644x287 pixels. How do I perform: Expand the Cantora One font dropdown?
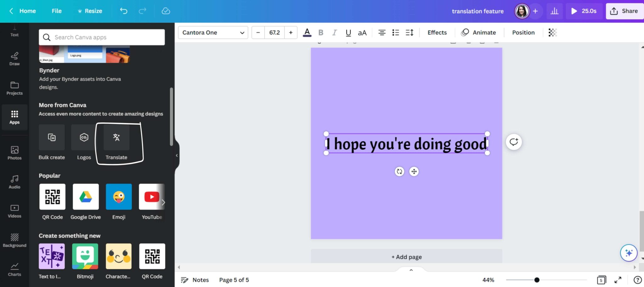point(213,32)
